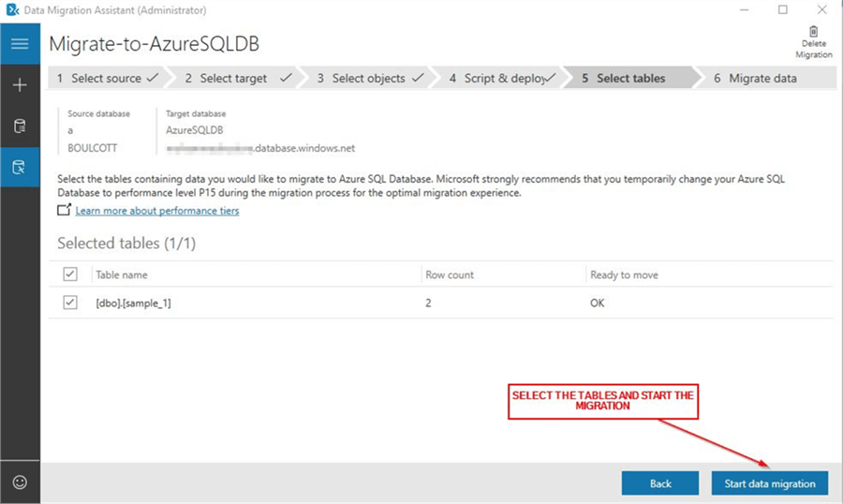Click the external link icon beside Learn more

(64, 210)
